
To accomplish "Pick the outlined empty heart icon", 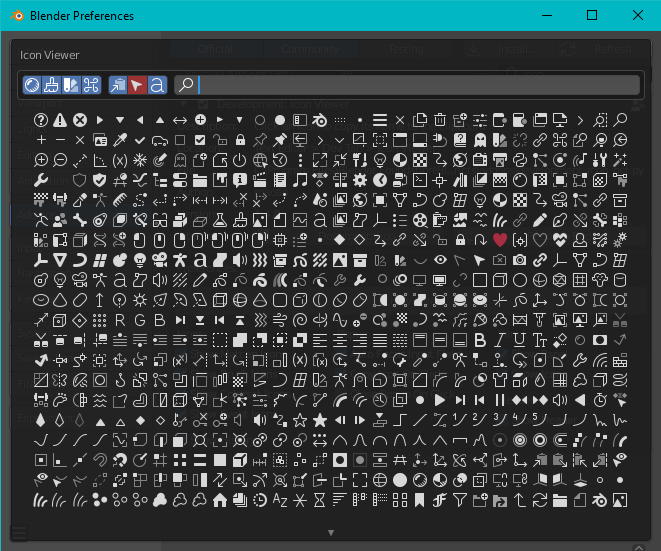I will point(540,240).
